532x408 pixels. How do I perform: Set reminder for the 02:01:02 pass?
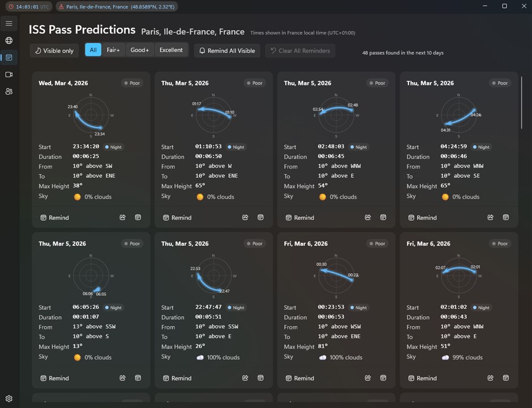point(423,378)
